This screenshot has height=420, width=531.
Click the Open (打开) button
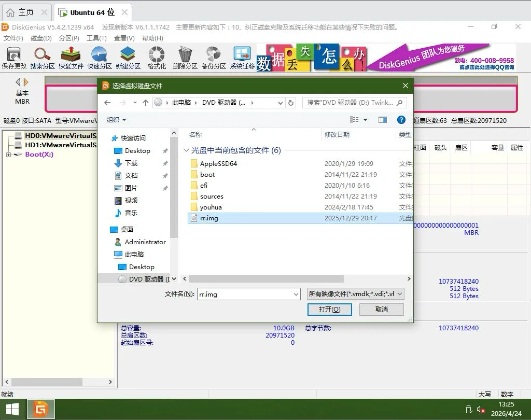click(329, 309)
